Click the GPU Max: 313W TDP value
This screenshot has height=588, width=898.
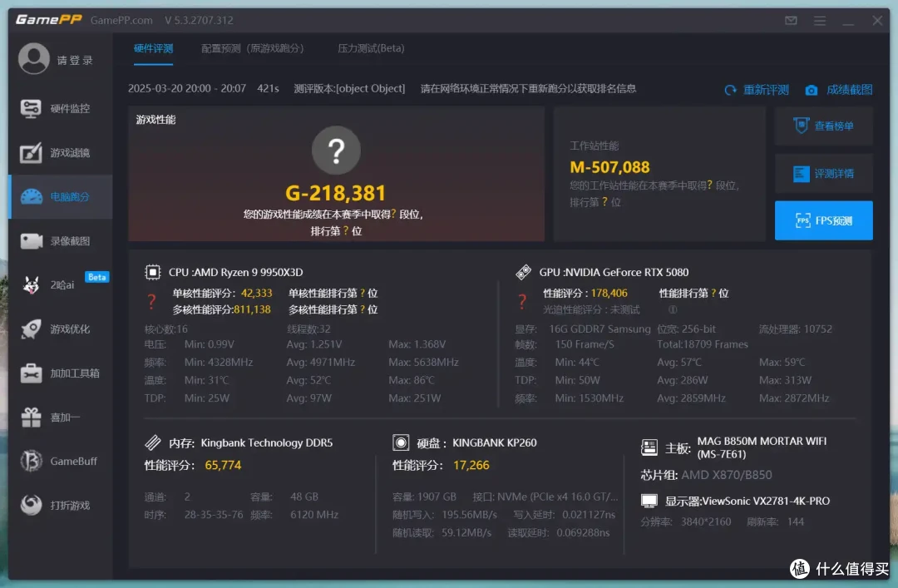(785, 380)
